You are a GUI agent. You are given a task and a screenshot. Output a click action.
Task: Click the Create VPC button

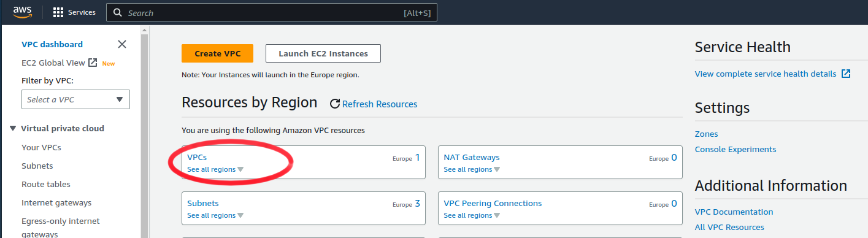tap(217, 53)
